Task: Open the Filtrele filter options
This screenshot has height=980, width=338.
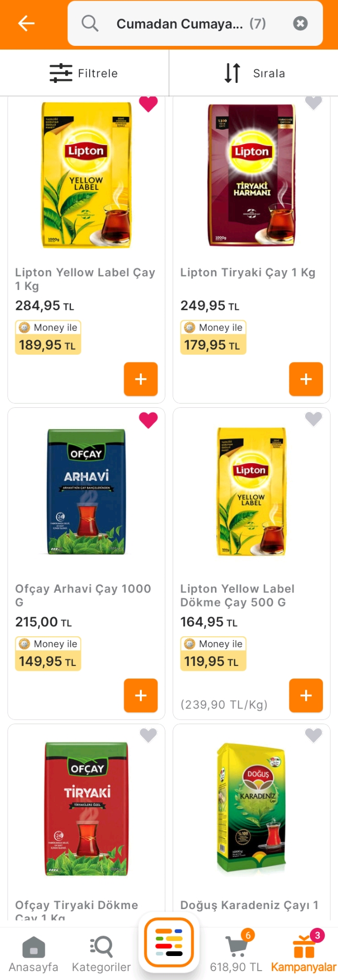Action: (84, 73)
